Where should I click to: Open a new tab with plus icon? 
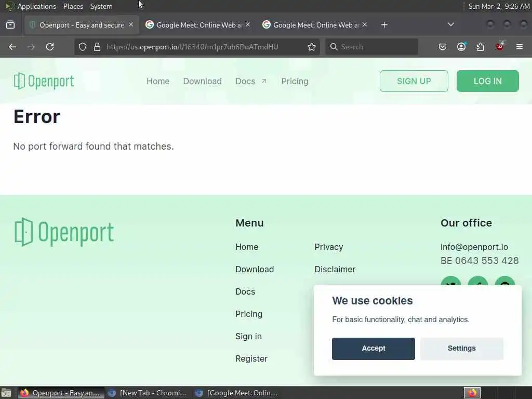pos(384,25)
